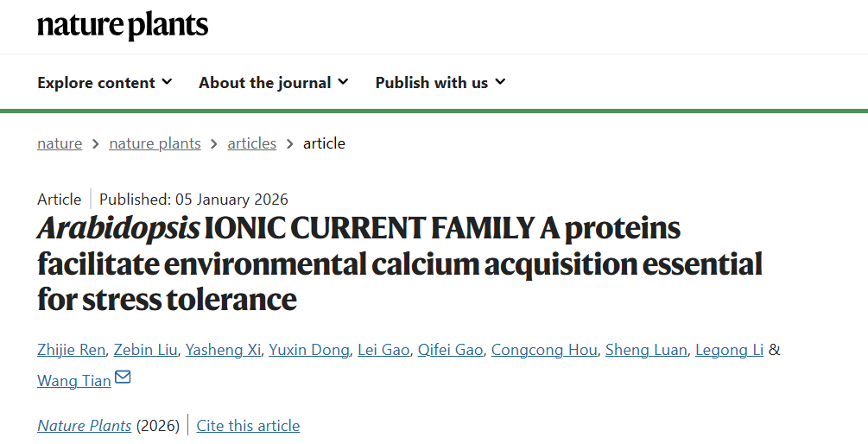This screenshot has height=444, width=868.
Task: Open corresponding author Wang Tian
Action: point(74,380)
